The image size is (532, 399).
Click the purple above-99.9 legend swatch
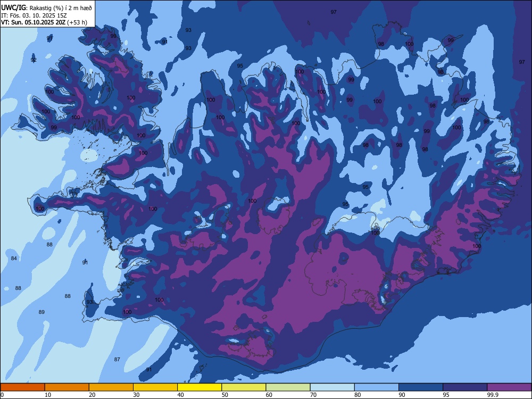pos(509,387)
